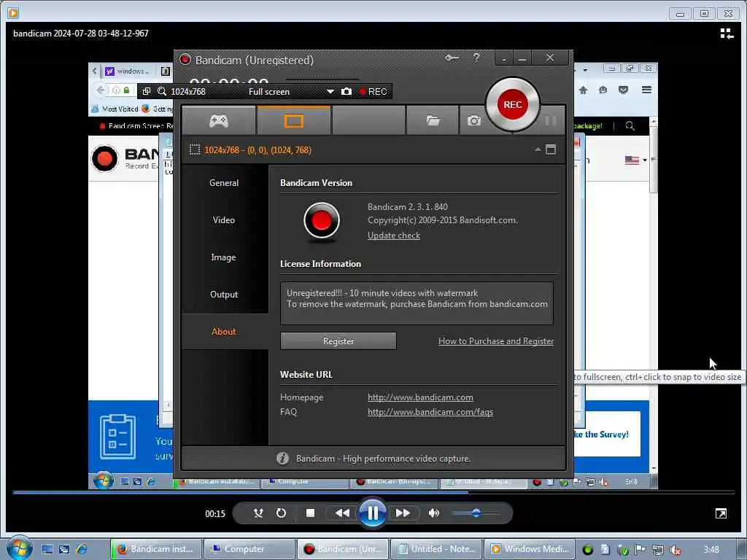Viewport: 747px width, 560px height.
Task: Click the Media Player title bar icon
Action: click(13, 13)
